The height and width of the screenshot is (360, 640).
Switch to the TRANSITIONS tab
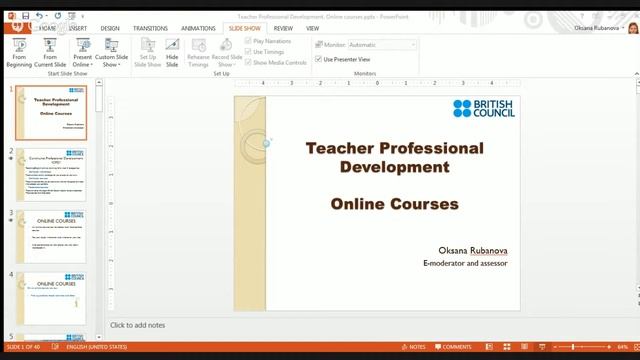pos(150,28)
